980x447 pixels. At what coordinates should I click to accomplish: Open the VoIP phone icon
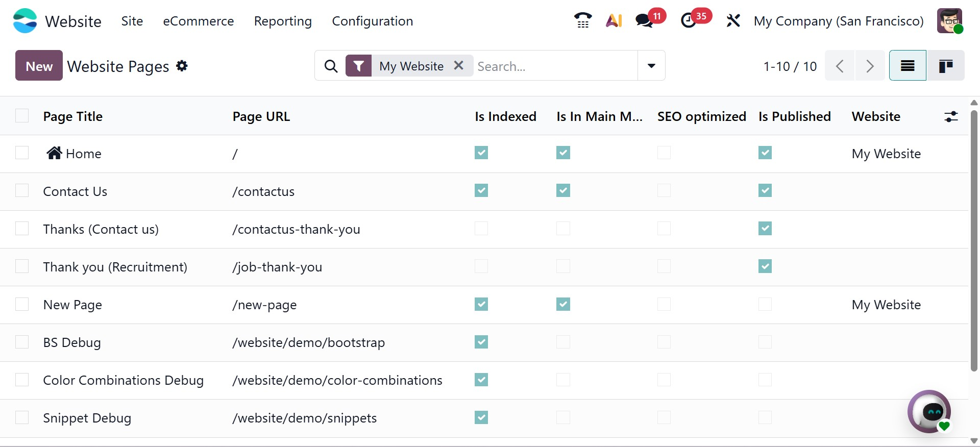582,21
